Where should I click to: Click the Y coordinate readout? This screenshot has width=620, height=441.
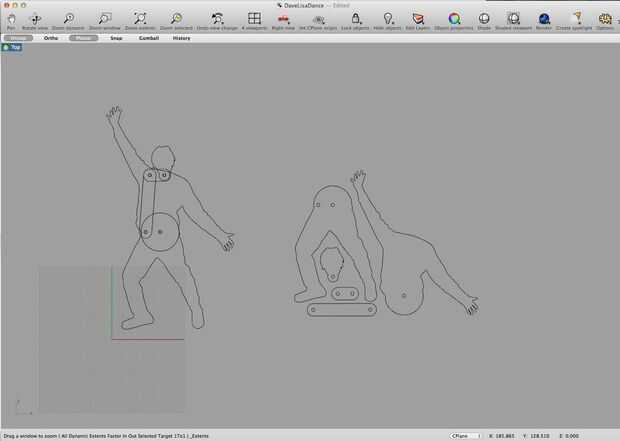pos(537,436)
